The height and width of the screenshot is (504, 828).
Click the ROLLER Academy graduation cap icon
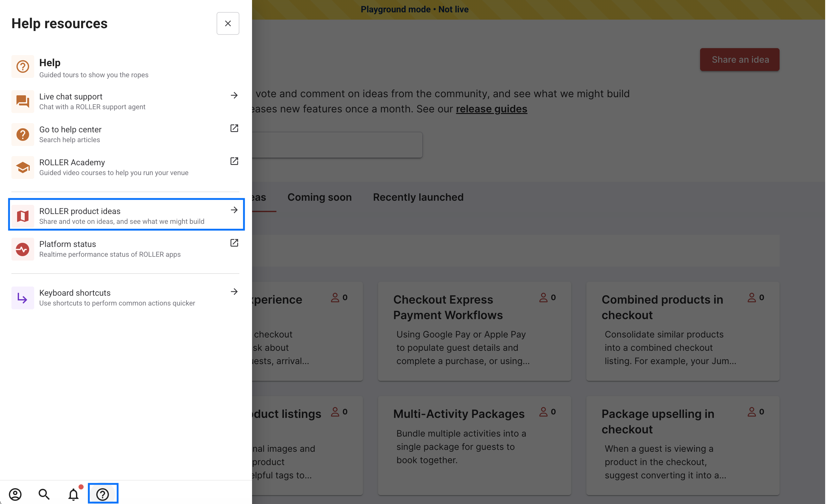22,167
